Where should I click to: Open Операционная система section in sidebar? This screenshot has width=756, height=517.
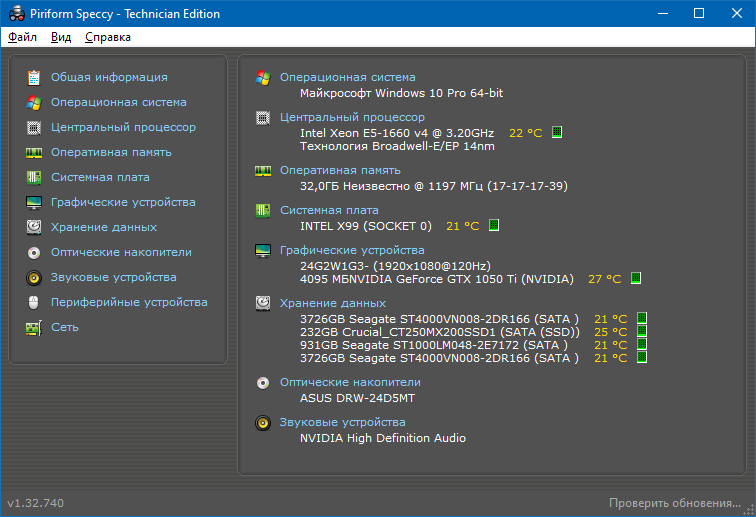click(x=119, y=102)
